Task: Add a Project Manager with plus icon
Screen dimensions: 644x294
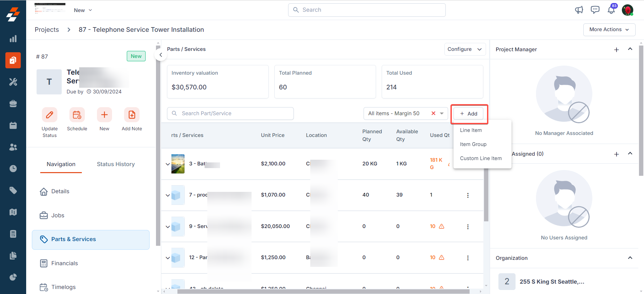Action: (x=616, y=50)
